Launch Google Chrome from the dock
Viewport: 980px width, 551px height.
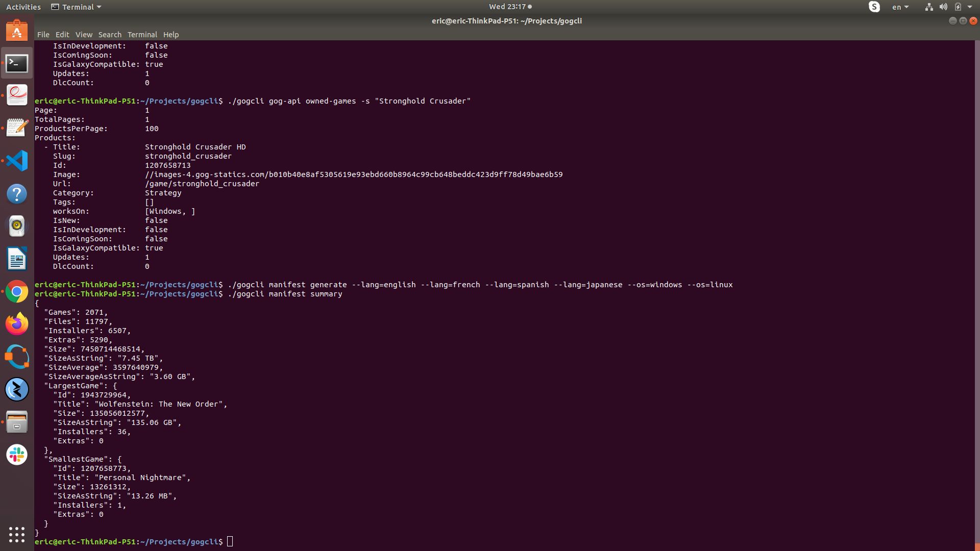pos(17,291)
